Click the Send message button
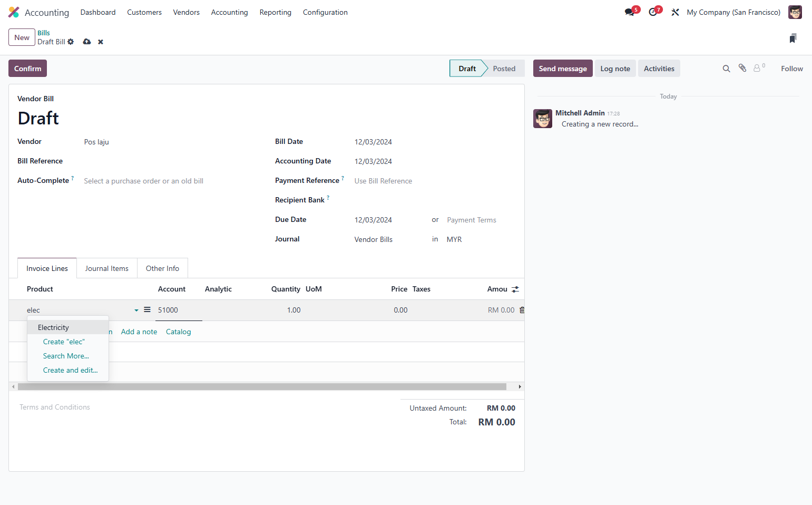This screenshot has width=812, height=505. pos(563,69)
